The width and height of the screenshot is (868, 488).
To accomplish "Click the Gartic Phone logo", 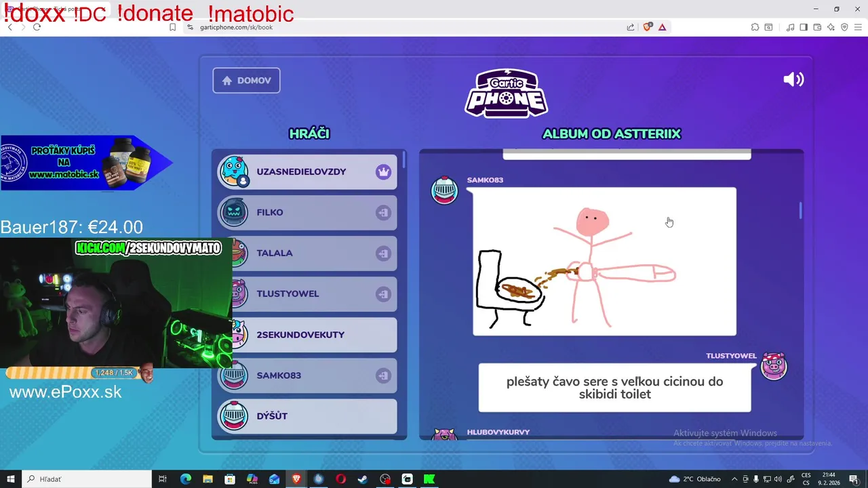I will [x=506, y=93].
